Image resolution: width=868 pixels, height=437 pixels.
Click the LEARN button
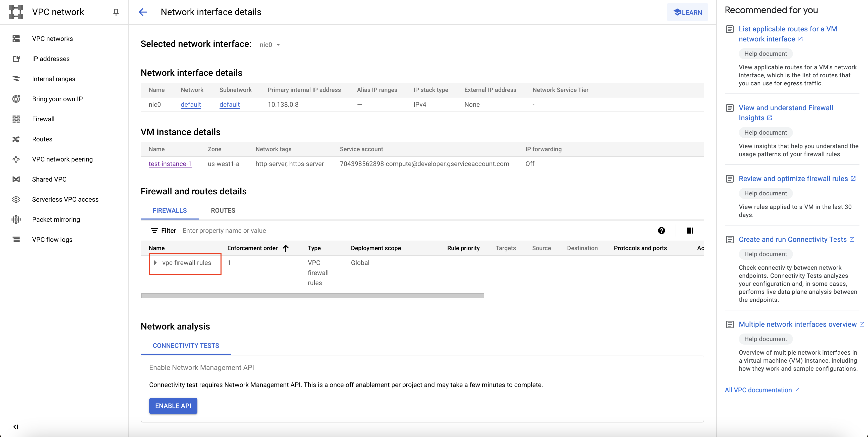coord(687,12)
